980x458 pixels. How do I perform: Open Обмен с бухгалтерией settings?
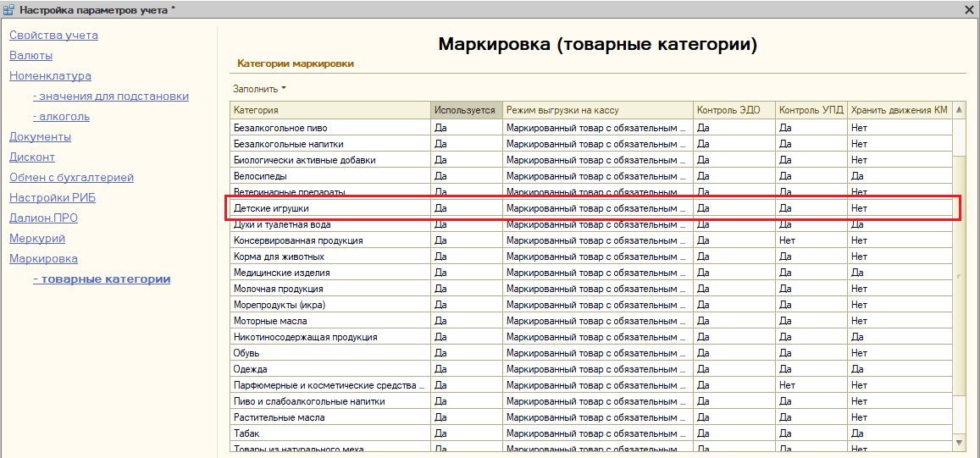point(71,178)
